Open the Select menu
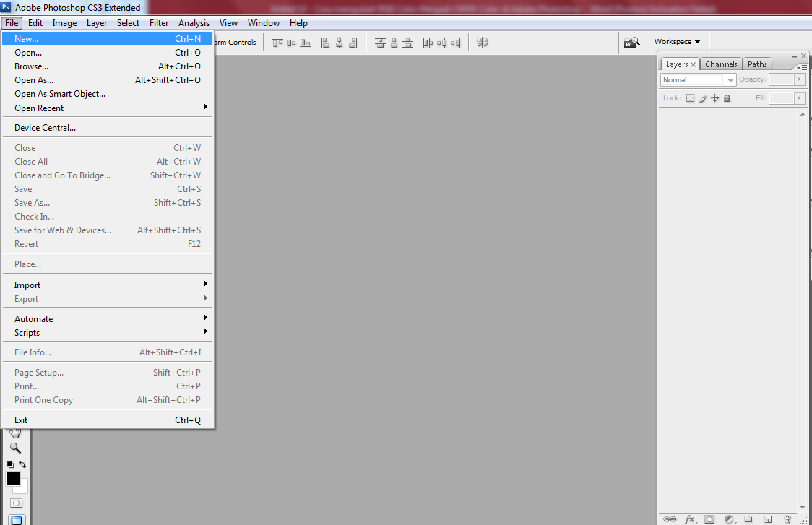This screenshot has width=812, height=525. tap(128, 23)
